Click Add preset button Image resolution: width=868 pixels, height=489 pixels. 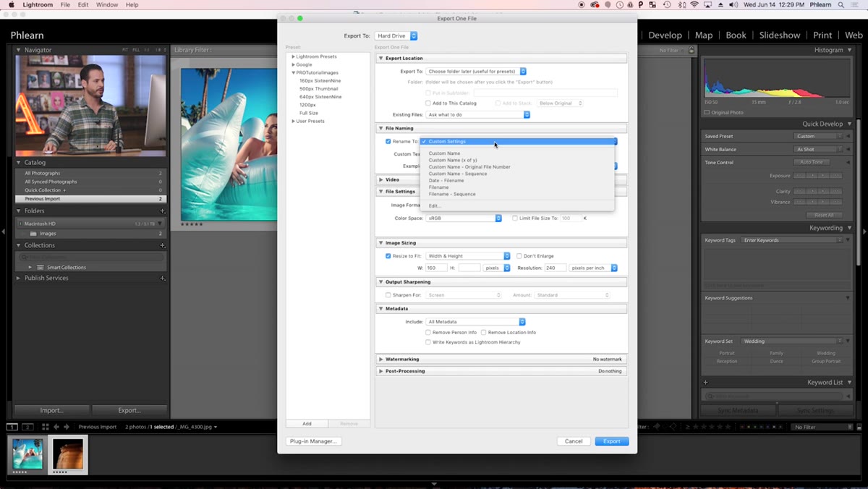tap(307, 424)
